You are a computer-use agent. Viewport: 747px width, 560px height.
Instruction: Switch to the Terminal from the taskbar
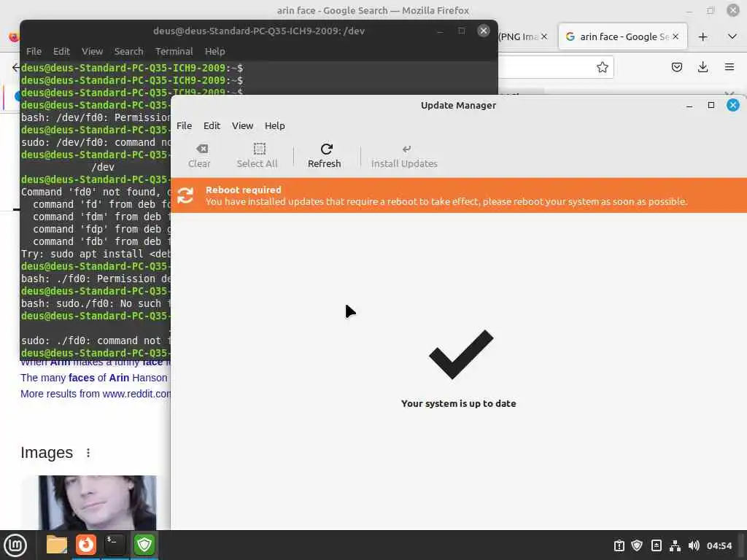tap(115, 545)
